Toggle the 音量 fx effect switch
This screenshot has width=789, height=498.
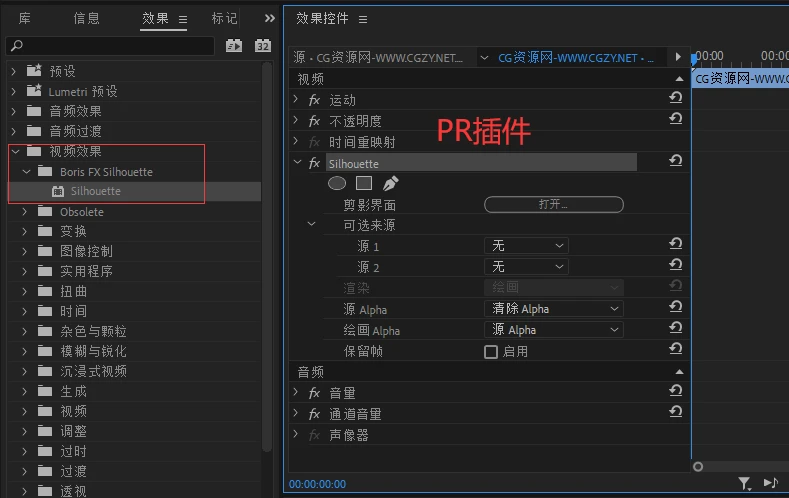[x=314, y=393]
